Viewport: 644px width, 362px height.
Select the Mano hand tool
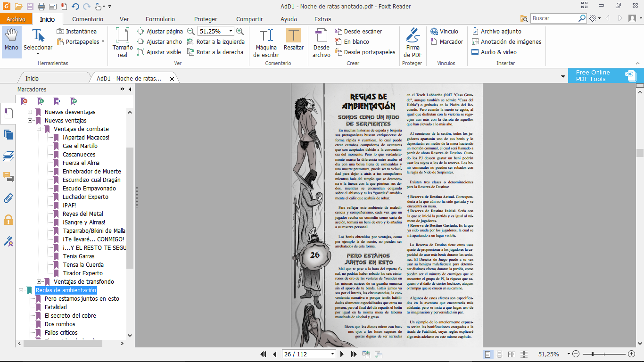pyautogui.click(x=11, y=41)
